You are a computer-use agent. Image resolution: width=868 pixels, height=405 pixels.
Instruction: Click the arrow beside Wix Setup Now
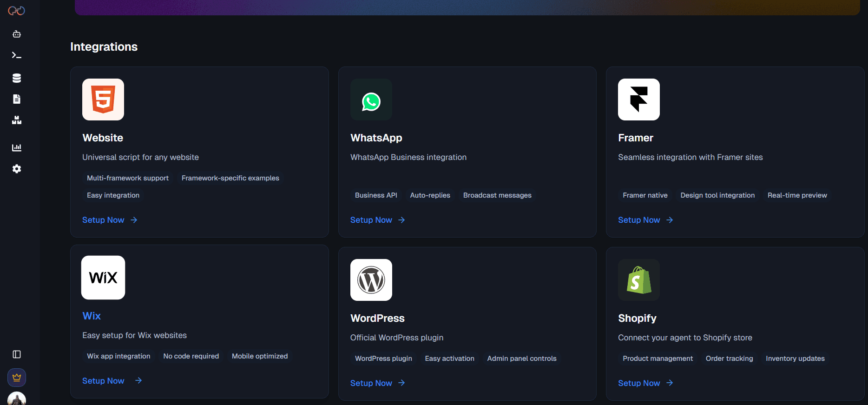click(138, 380)
